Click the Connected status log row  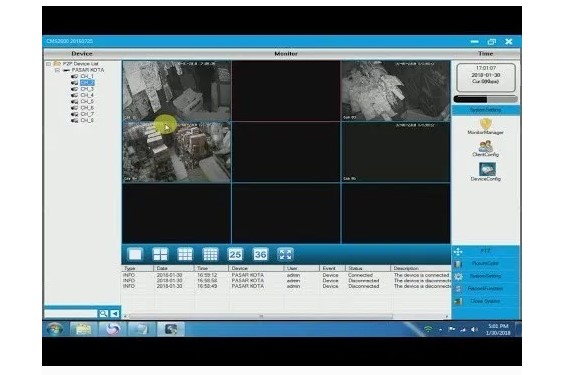[x=286, y=275]
